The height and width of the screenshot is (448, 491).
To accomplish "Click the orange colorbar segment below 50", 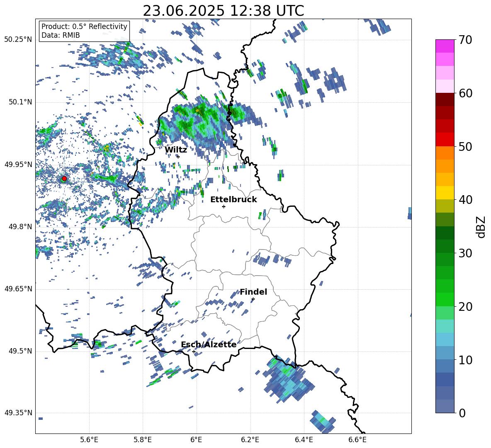I will [x=445, y=153].
